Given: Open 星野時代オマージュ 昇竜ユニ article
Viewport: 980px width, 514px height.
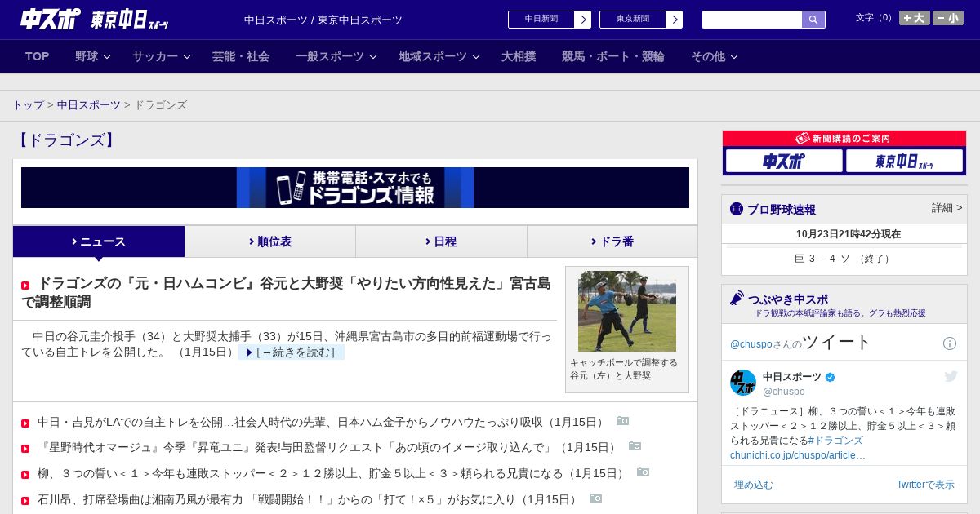Looking at the screenshot, I should pos(328,447).
